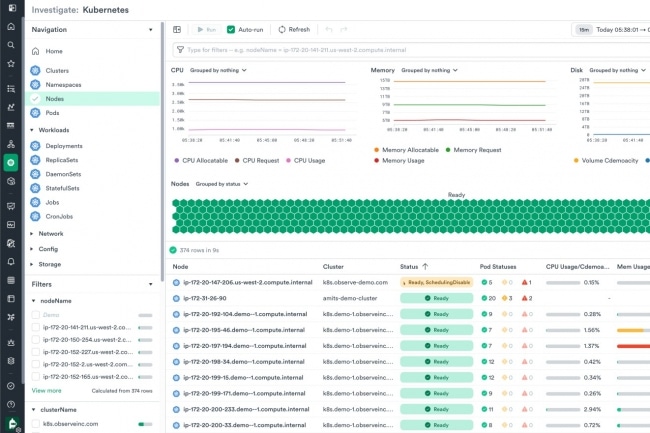This screenshot has width=650, height=433.
Task: Click the active green Kubernetes sidebar icon
Action: pyautogui.click(x=11, y=162)
